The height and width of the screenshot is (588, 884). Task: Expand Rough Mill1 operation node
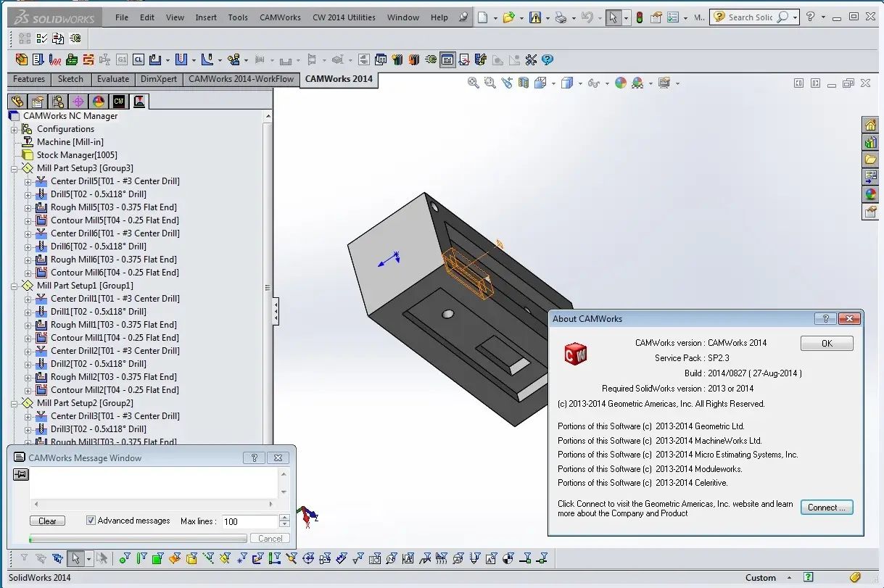pos(28,325)
